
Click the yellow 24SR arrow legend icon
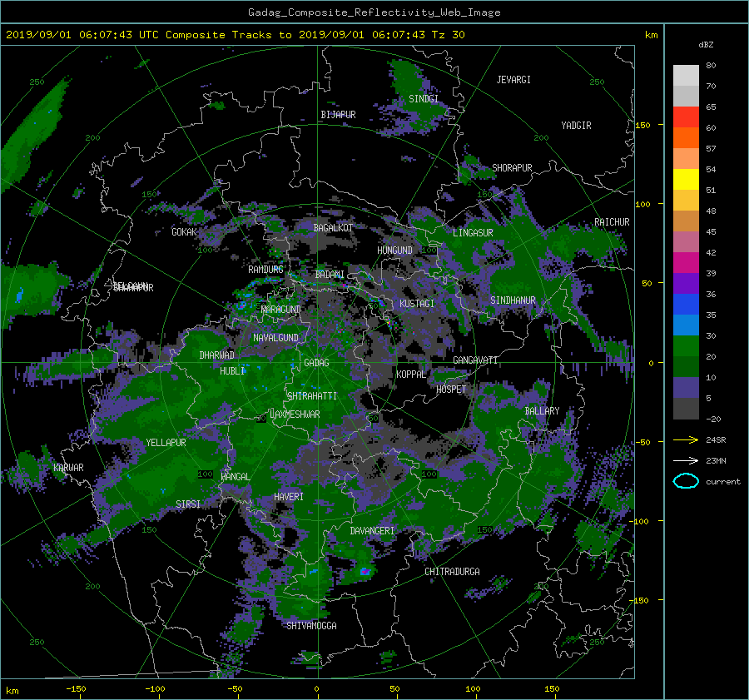686,439
